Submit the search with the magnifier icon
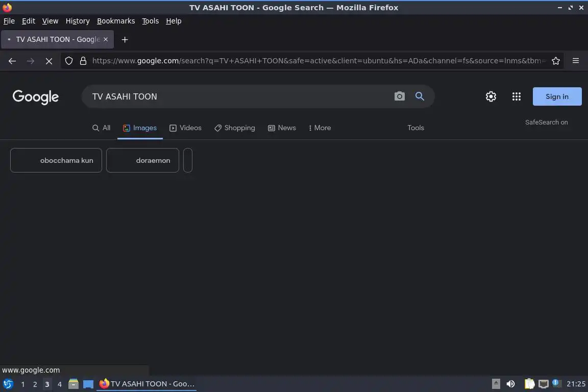Screen dimensions: 588x392 pyautogui.click(x=420, y=96)
